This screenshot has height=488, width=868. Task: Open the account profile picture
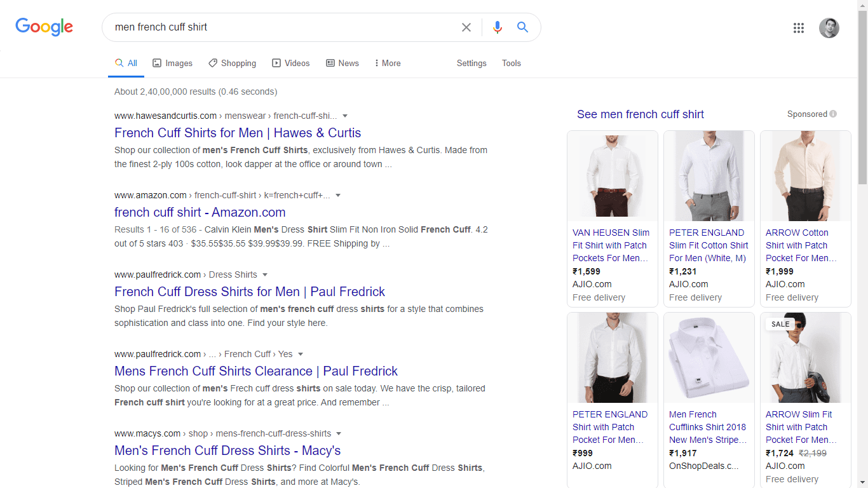[829, 28]
